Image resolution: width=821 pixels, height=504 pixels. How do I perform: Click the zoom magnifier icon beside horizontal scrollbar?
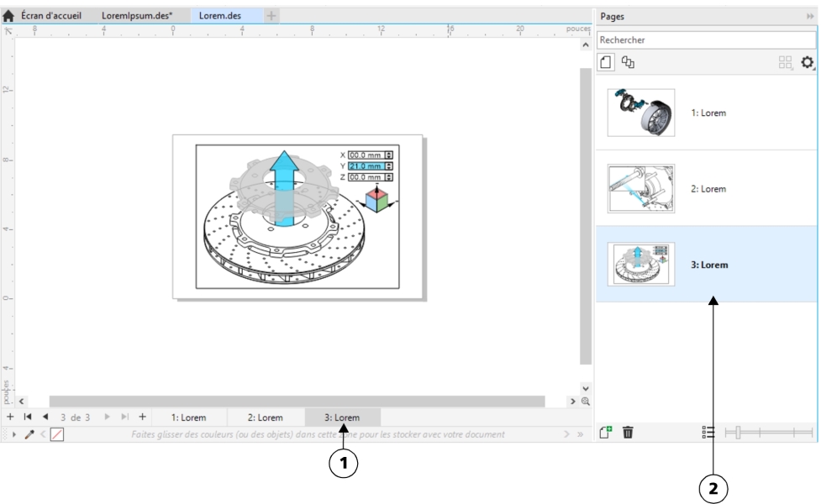coord(585,402)
